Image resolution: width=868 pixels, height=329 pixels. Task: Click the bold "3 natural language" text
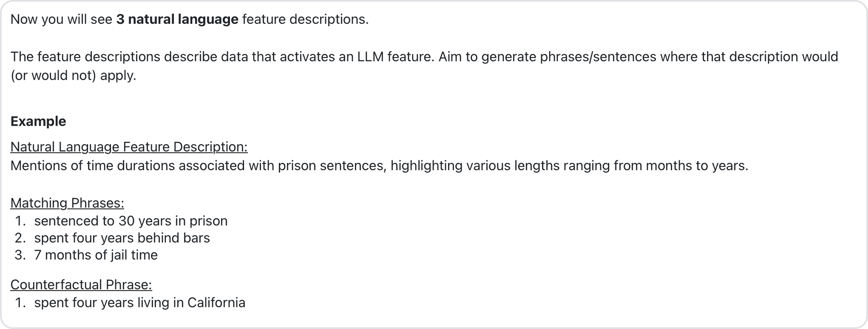tap(177, 19)
